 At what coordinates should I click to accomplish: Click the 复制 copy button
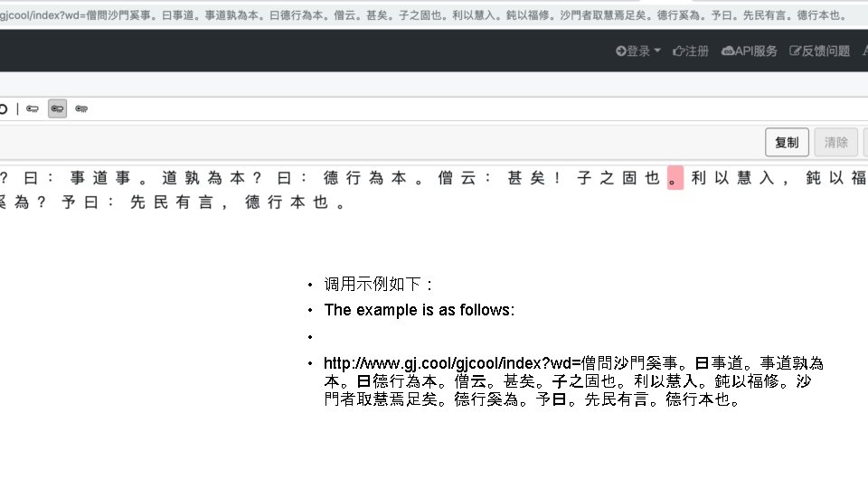click(787, 142)
